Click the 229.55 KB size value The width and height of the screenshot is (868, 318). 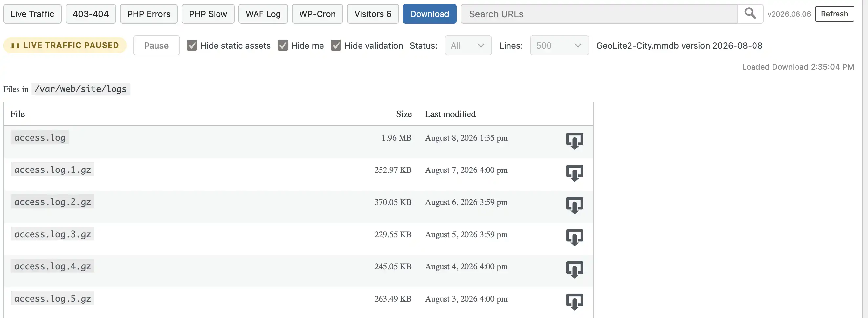(393, 234)
